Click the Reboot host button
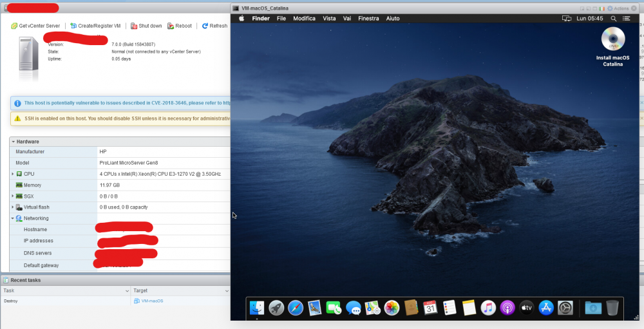This screenshot has width=644, height=329. tap(180, 26)
